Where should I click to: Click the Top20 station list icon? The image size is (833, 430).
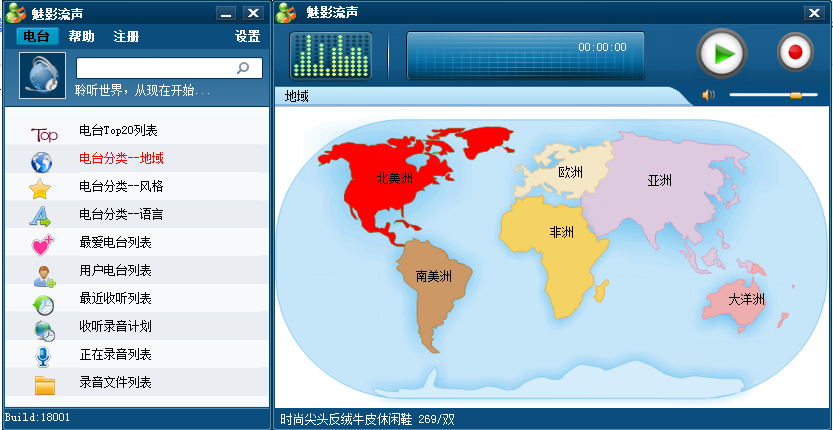44,132
